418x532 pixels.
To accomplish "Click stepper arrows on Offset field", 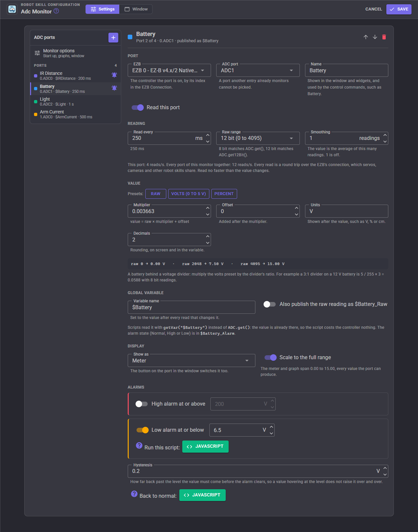I will tap(296, 211).
